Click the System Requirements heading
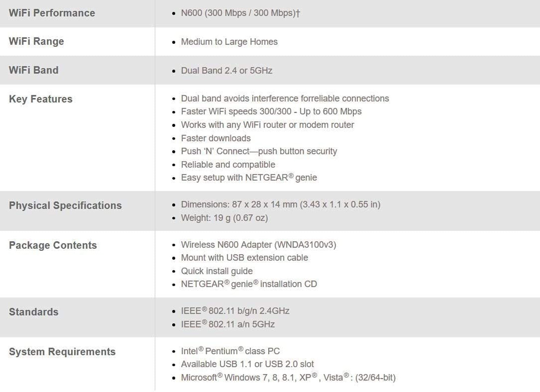The width and height of the screenshot is (540, 392). (62, 352)
